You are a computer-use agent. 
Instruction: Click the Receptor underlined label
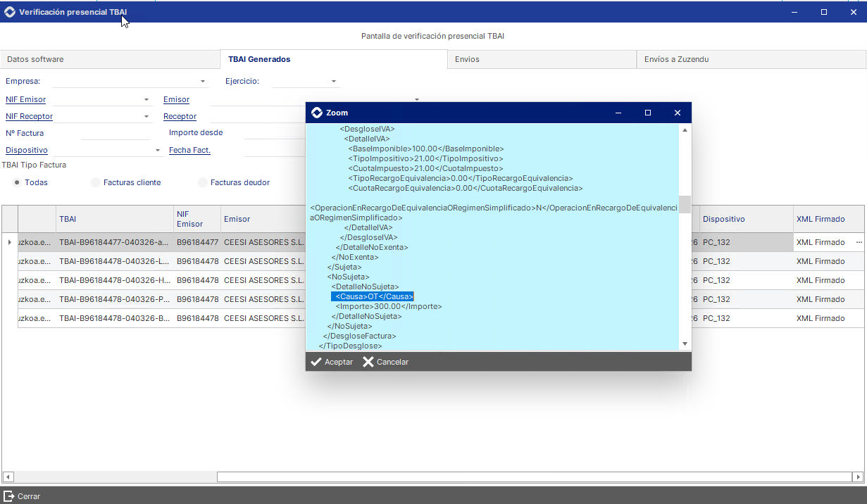(x=180, y=117)
